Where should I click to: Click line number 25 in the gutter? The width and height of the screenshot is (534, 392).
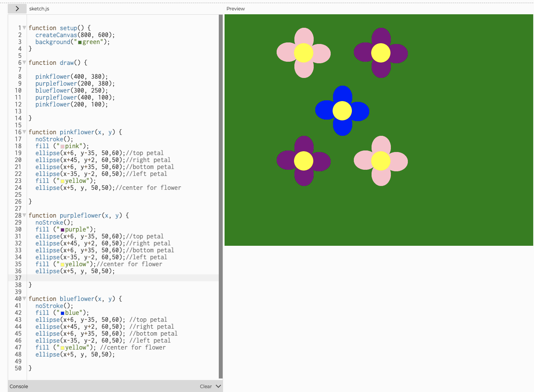coord(18,194)
